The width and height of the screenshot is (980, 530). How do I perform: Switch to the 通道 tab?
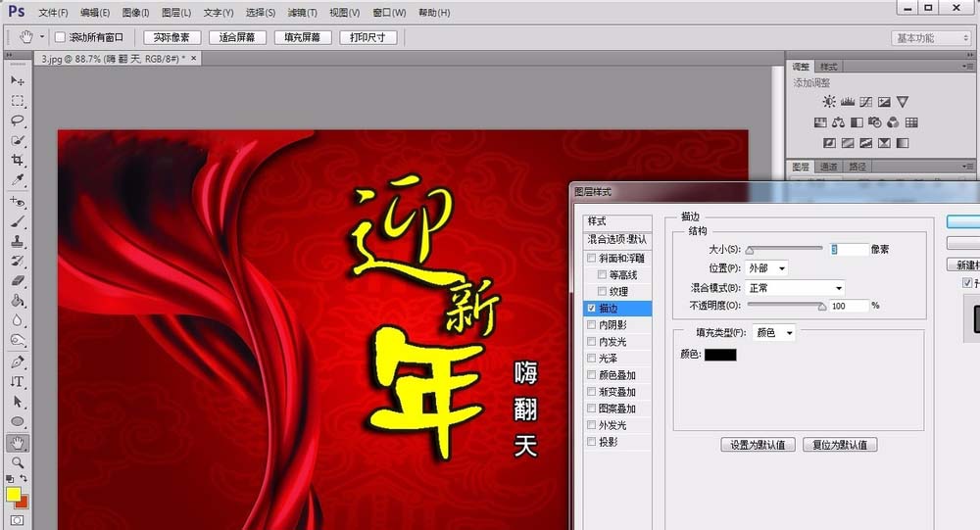tap(829, 167)
